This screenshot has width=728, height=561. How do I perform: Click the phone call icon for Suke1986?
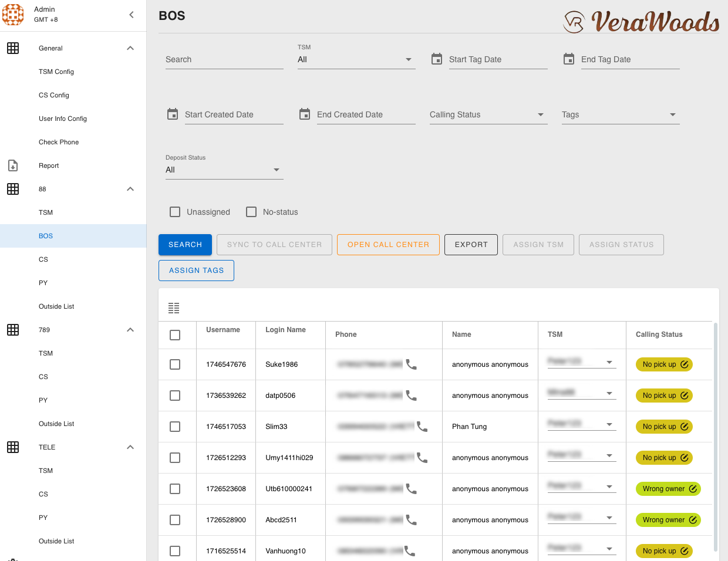pos(412,364)
